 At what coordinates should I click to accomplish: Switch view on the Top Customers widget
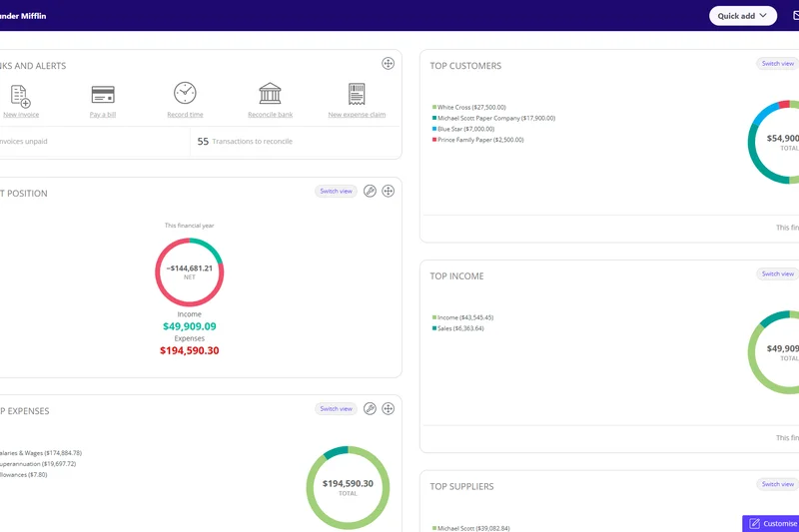[777, 64]
